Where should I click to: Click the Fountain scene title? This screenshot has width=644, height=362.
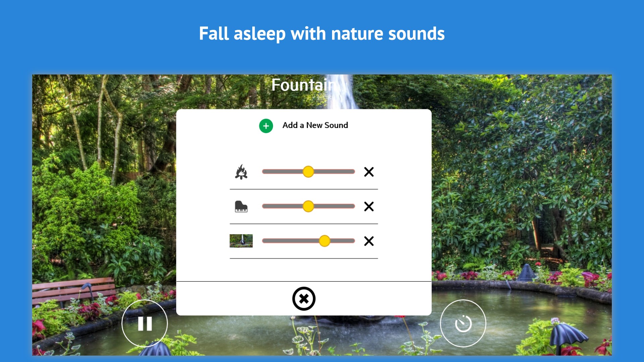pos(304,85)
